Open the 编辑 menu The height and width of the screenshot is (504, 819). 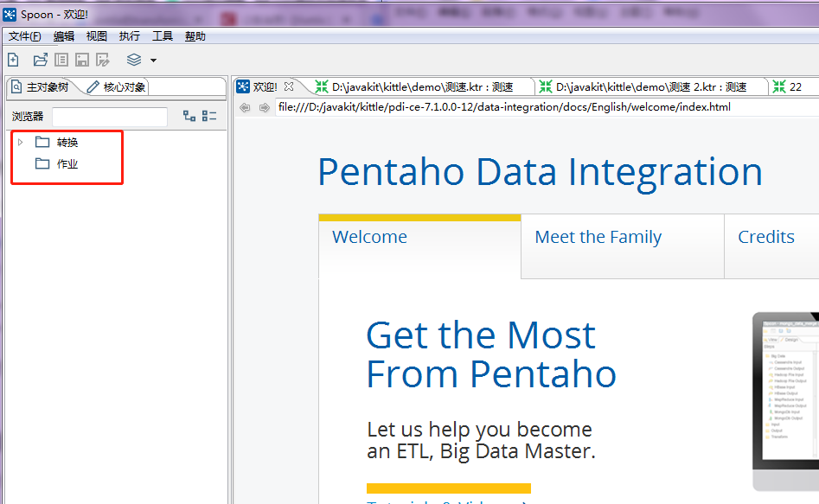tap(64, 36)
